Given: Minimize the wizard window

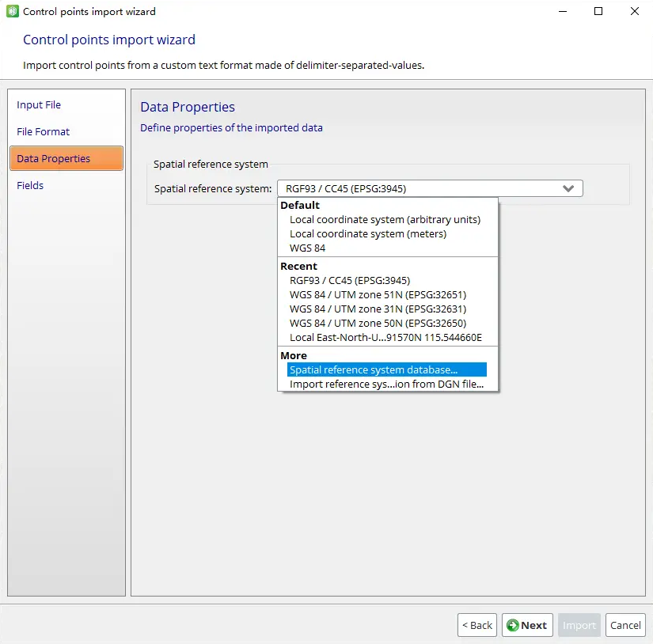Looking at the screenshot, I should [563, 11].
